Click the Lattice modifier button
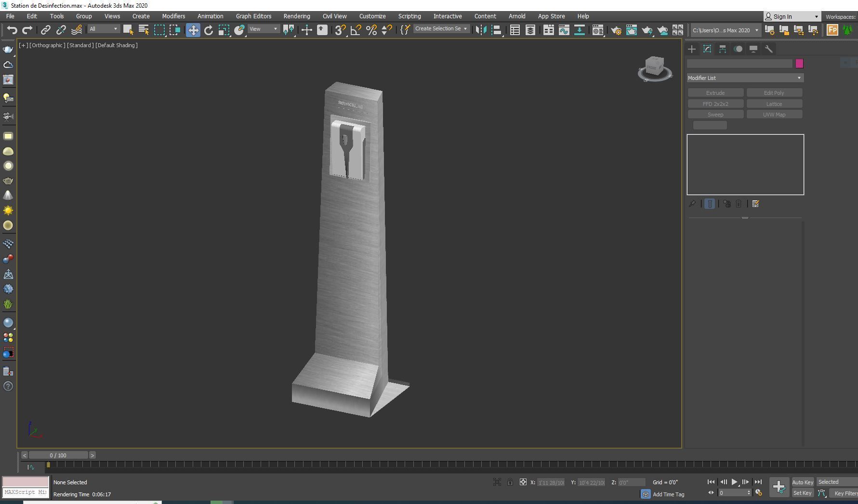Screen dimensions: 858x504 [774, 104]
